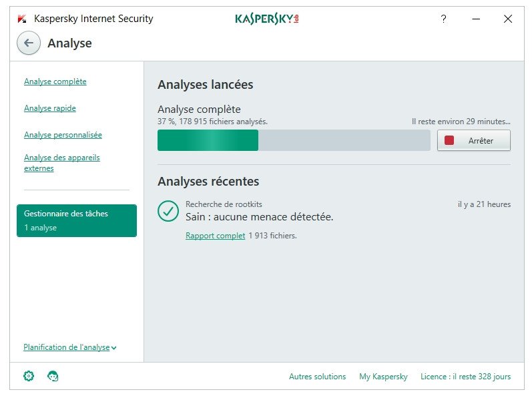Image resolution: width=532 pixels, height=402 pixels.
Task: Click the question mark help icon
Action: [x=443, y=19]
